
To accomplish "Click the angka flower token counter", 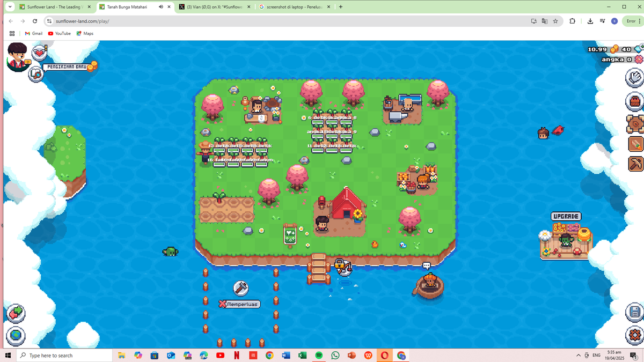I will pos(621,60).
